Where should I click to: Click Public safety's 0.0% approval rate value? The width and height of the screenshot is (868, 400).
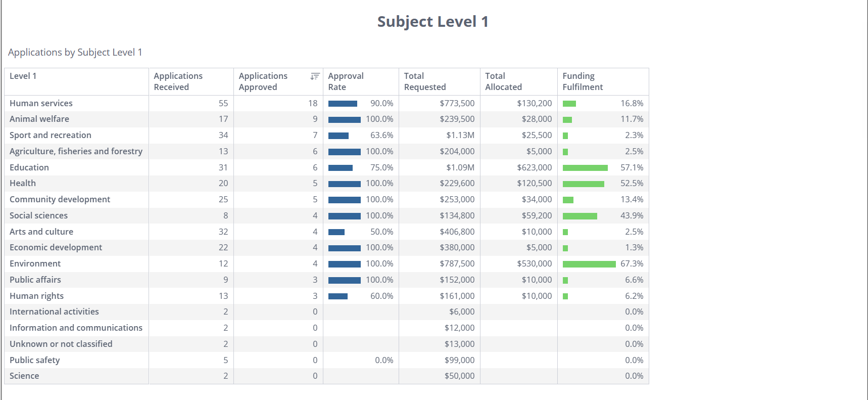pyautogui.click(x=384, y=360)
